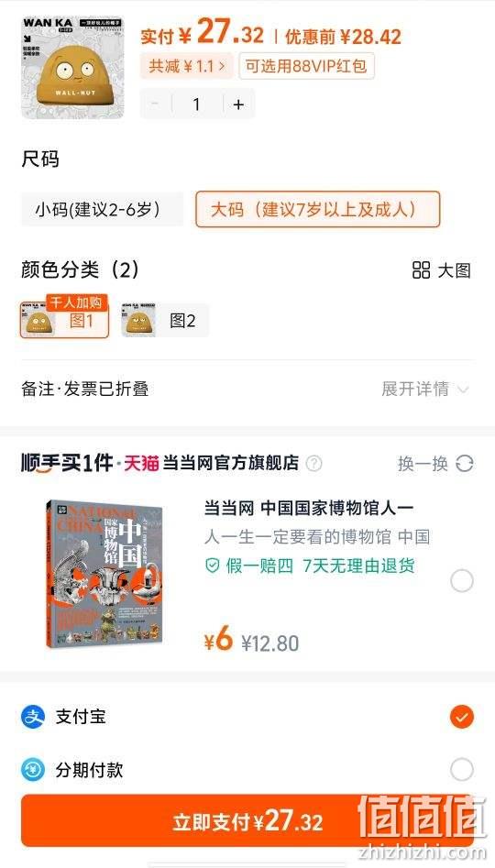Click the 分期付款 installment icon
Viewport: 495px width, 868px height.
click(x=33, y=769)
